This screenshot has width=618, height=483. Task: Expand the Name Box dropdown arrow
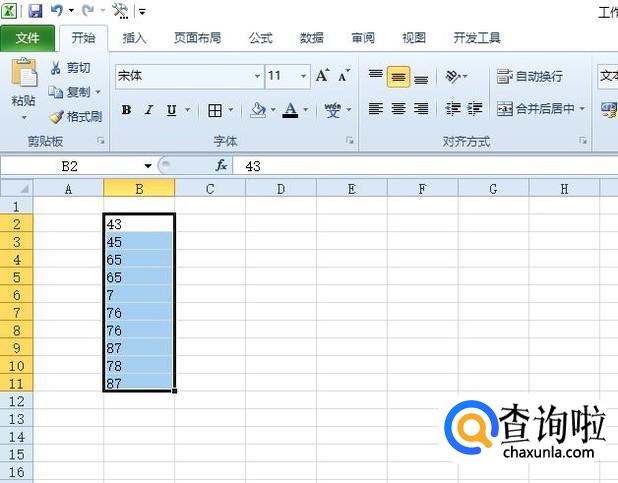click(148, 166)
